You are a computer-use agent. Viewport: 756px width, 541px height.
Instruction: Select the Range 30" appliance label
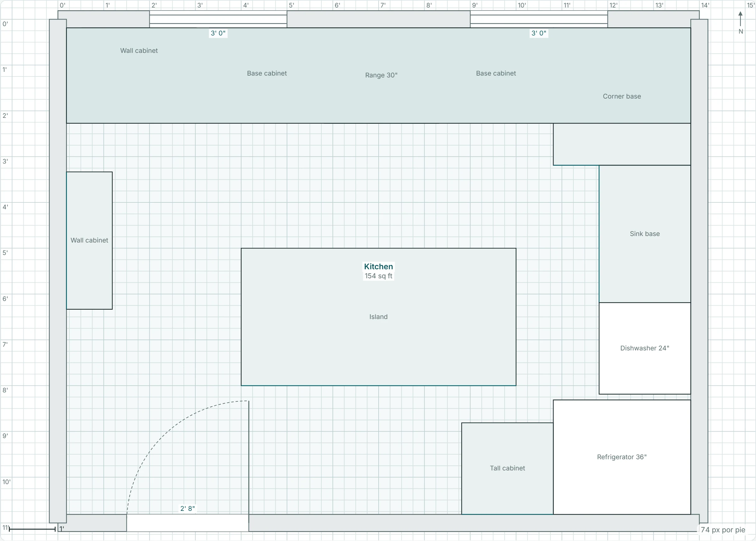coord(381,75)
